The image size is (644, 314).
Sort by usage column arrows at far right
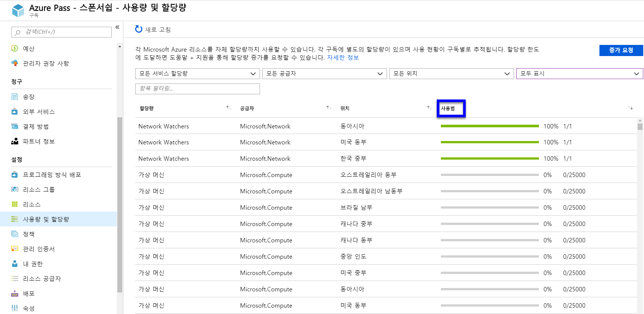[x=630, y=108]
